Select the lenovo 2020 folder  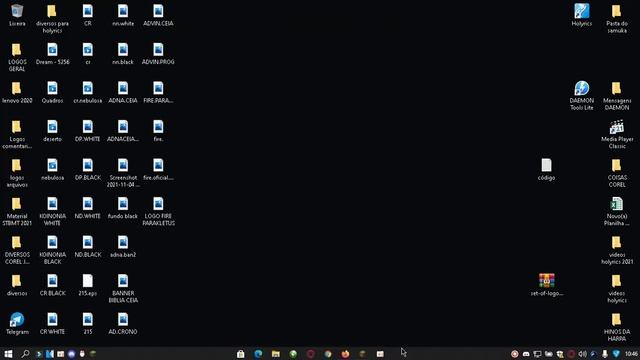click(x=17, y=92)
